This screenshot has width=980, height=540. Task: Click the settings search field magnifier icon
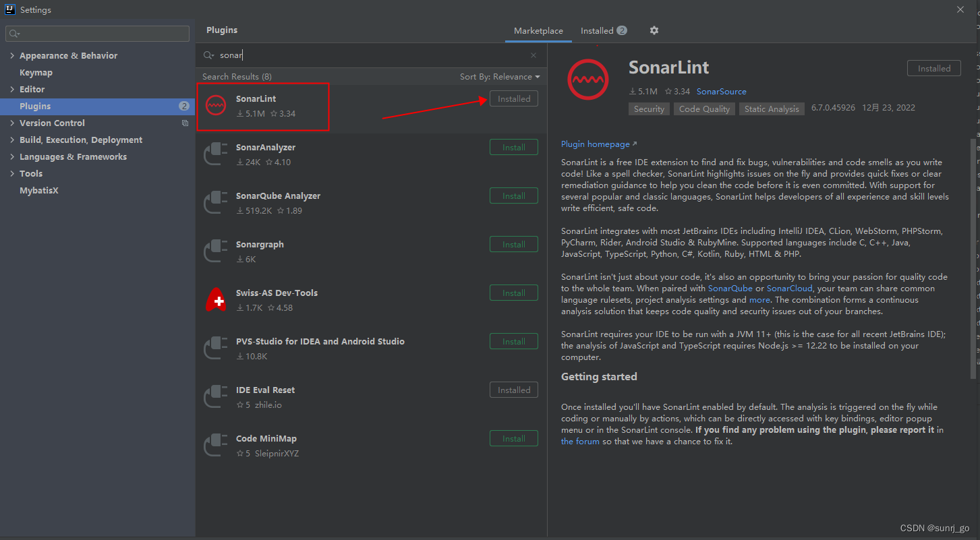14,34
